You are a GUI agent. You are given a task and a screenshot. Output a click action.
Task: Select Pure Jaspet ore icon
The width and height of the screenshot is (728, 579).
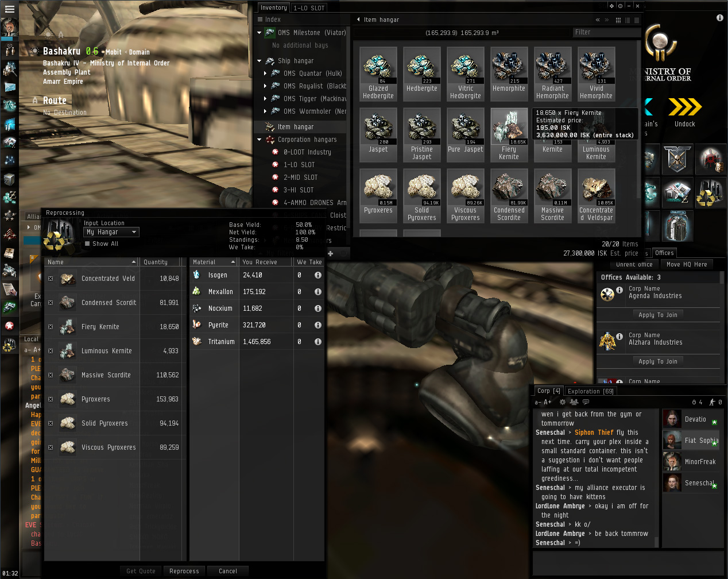466,127
